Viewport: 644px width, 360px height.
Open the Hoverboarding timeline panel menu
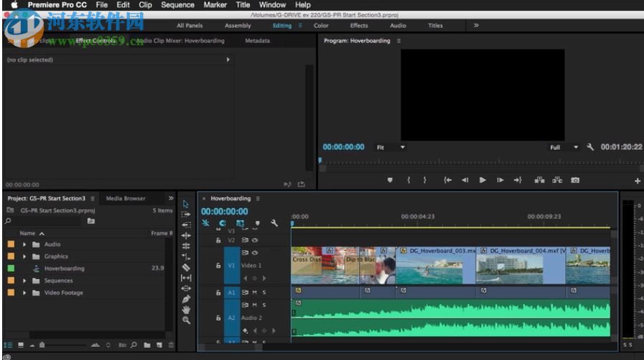tap(258, 199)
